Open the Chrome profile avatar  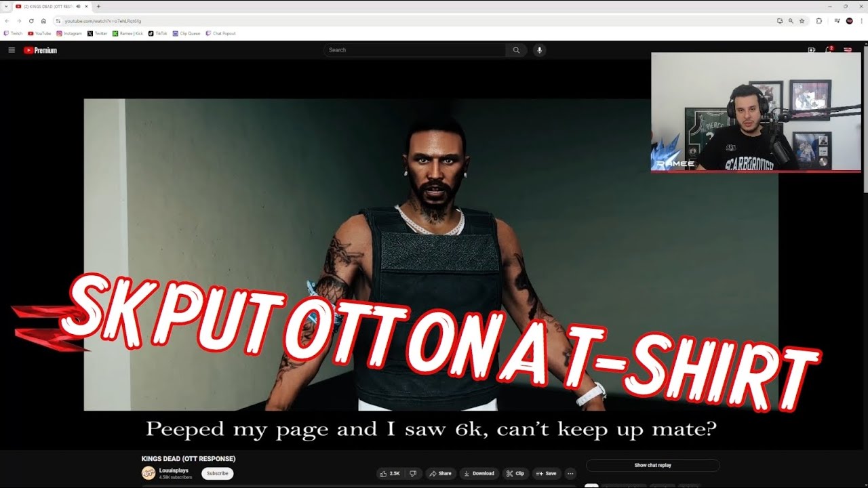[x=849, y=21]
